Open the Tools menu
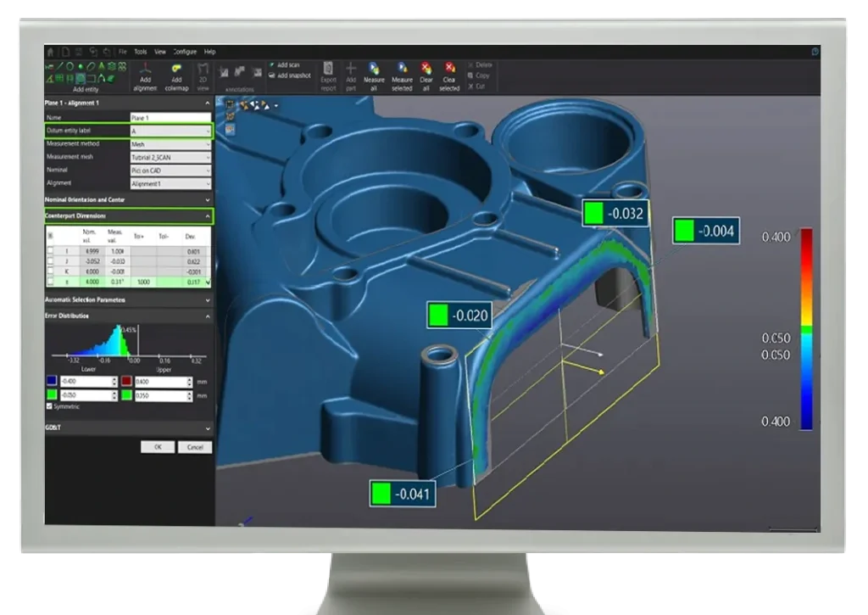This screenshot has height=615, width=868. pyautogui.click(x=140, y=52)
